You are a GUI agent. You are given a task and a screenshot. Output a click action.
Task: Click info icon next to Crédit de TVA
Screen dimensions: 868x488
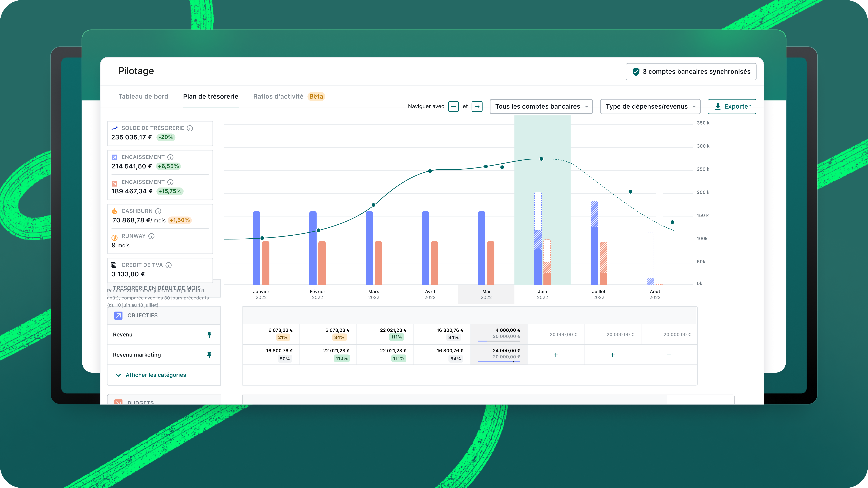click(168, 265)
